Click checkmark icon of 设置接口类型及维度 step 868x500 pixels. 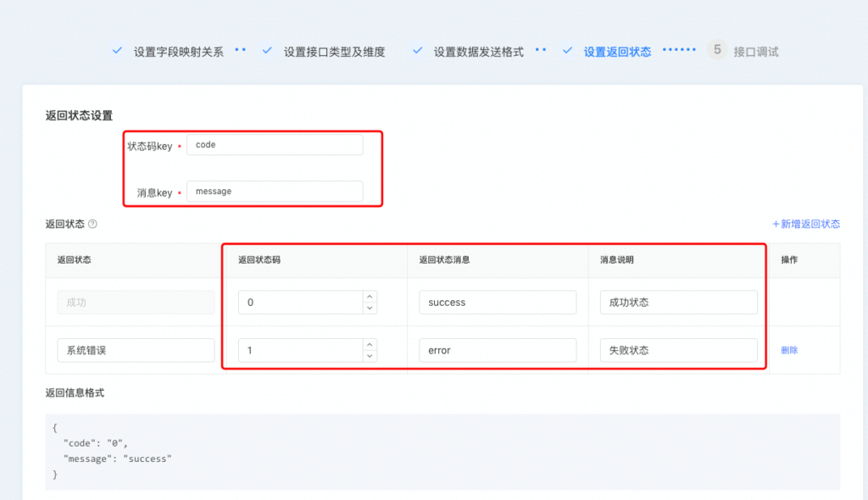pos(267,51)
